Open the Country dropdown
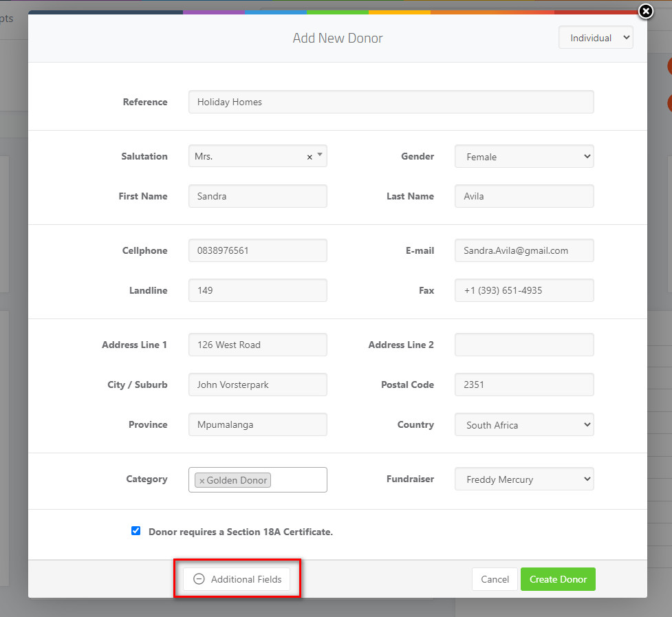The width and height of the screenshot is (672, 617). tap(524, 424)
